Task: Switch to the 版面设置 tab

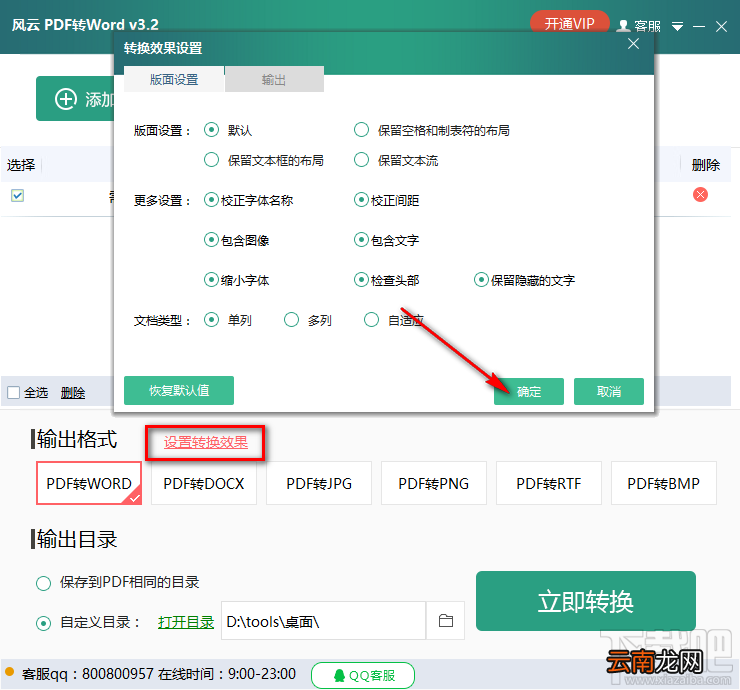Action: (174, 79)
